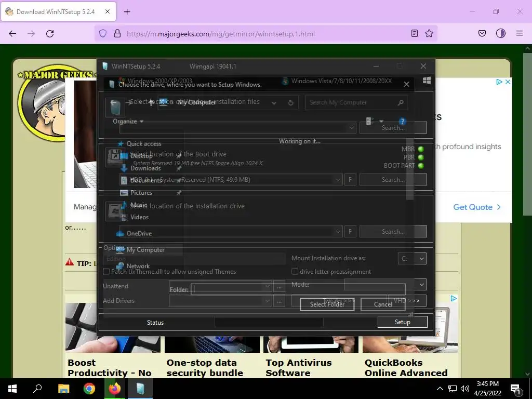Enable Patch UxTheme.dll unsigned Themes checkbox

pyautogui.click(x=106, y=271)
